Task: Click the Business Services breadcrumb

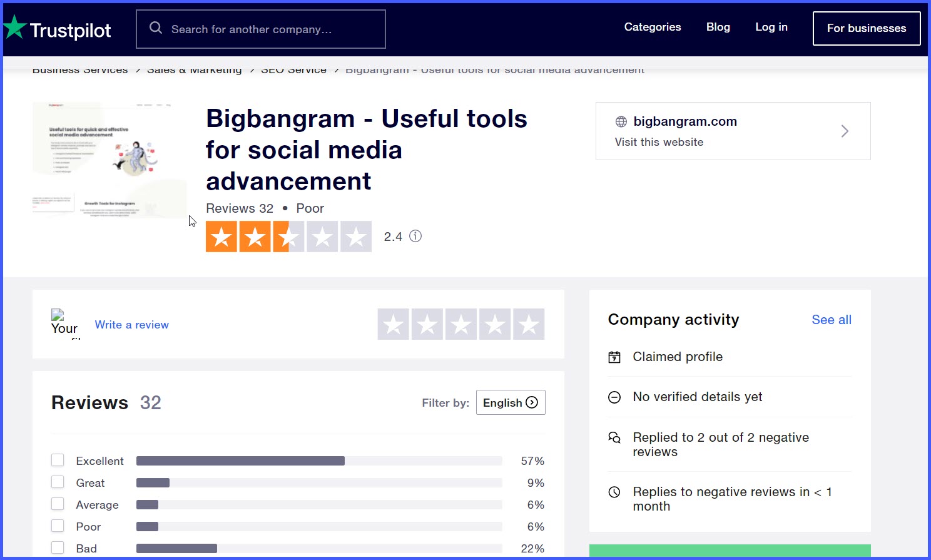Action: point(80,70)
